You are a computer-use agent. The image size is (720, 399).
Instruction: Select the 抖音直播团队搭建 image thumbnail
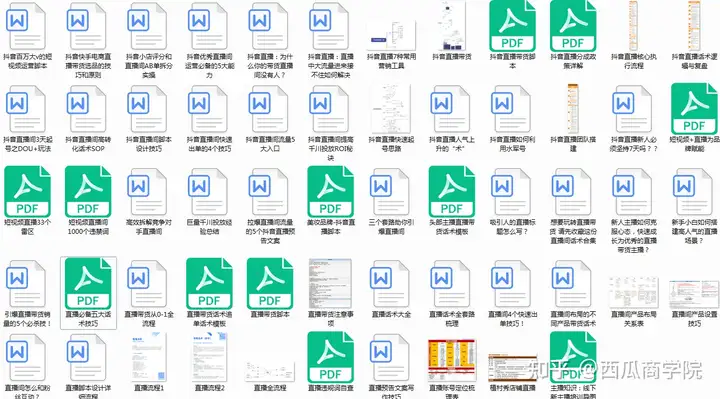[x=573, y=108]
